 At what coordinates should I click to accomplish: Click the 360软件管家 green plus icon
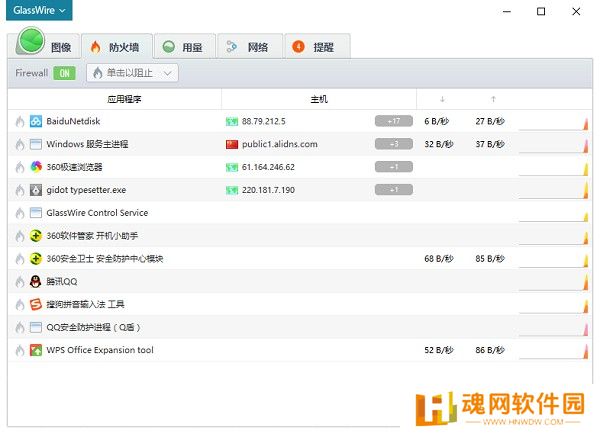click(x=36, y=236)
